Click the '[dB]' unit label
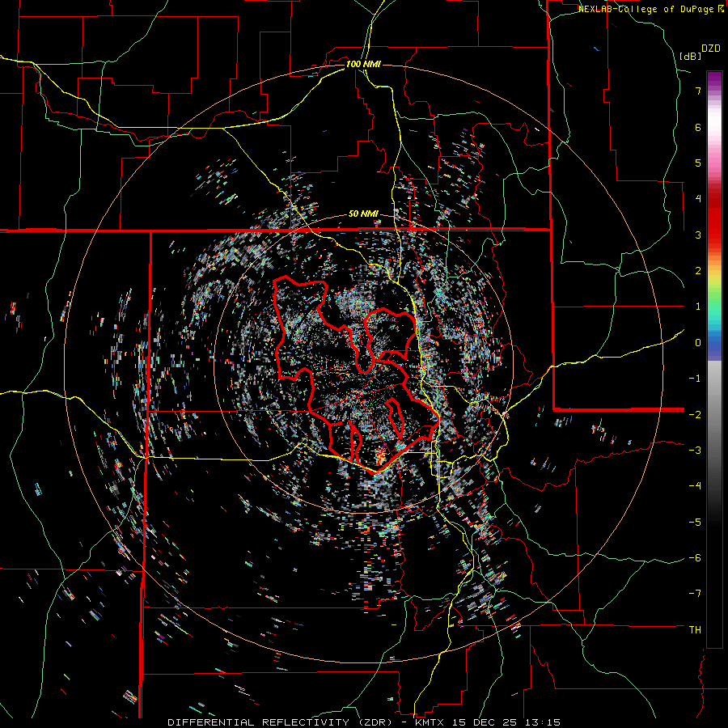This screenshot has height=728, width=728. click(690, 56)
